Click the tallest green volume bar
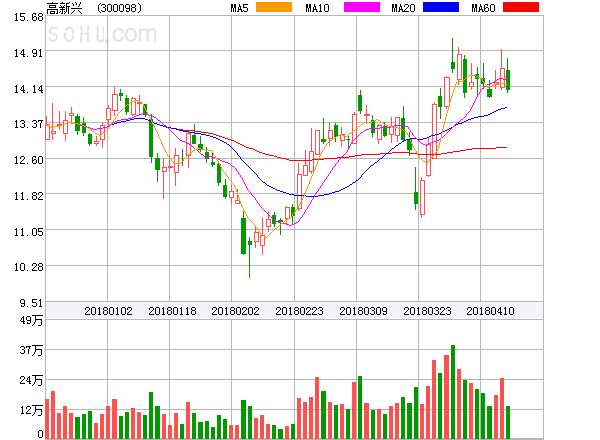The height and width of the screenshot is (440, 600). click(x=453, y=392)
